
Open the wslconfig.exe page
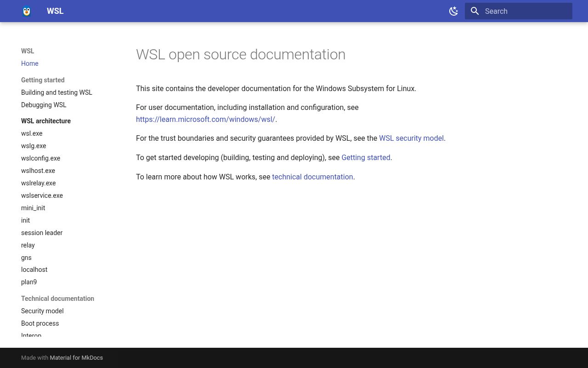[x=40, y=158]
